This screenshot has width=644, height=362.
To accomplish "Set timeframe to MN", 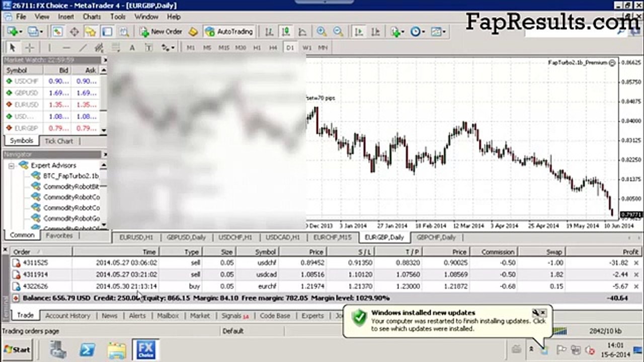I will pyautogui.click(x=323, y=48).
